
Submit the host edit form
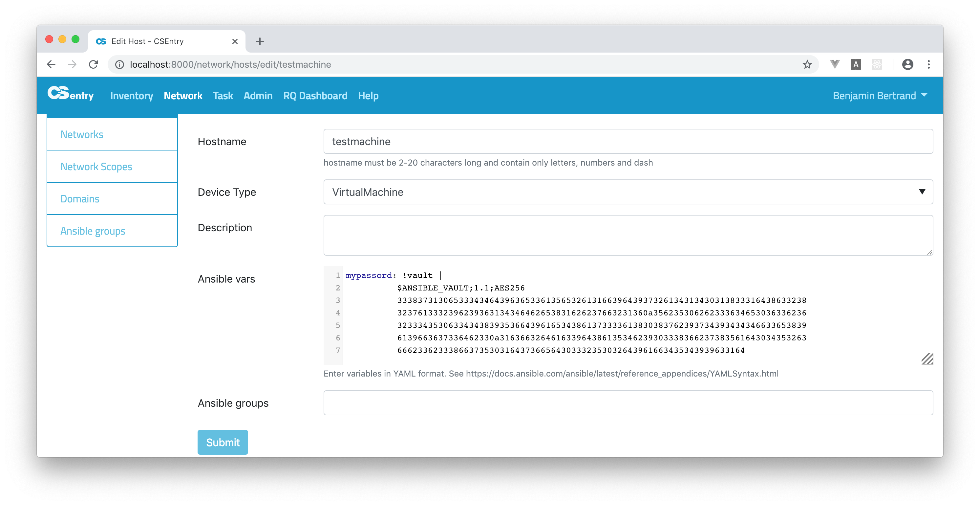click(223, 442)
